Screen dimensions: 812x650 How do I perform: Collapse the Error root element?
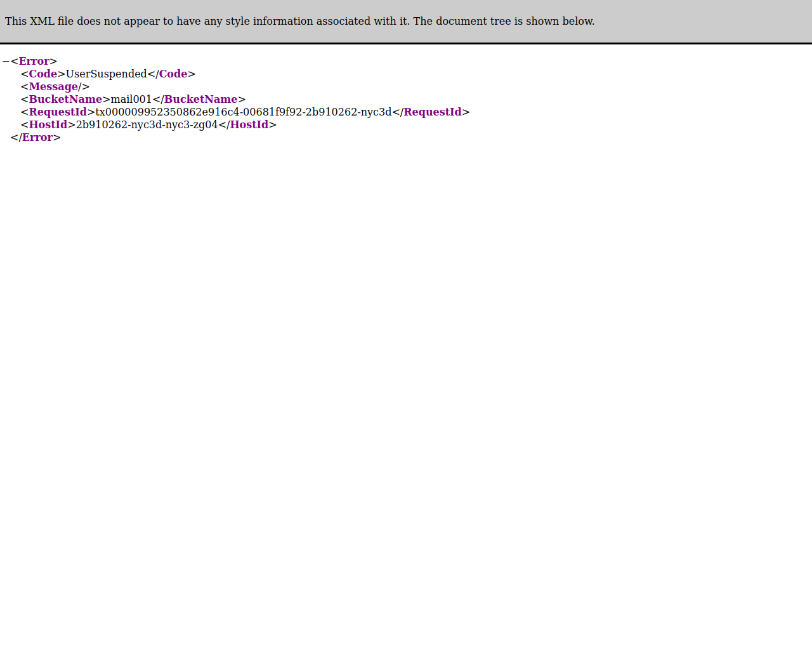[6, 62]
